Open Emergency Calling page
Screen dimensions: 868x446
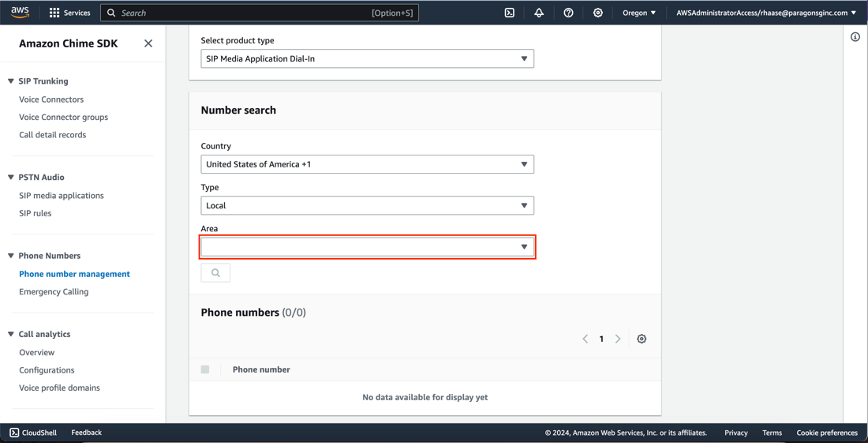coord(54,292)
